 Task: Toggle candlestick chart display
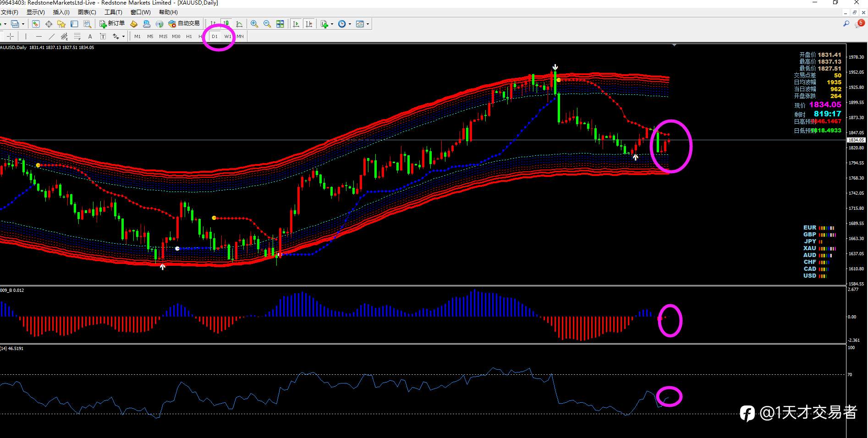point(226,24)
